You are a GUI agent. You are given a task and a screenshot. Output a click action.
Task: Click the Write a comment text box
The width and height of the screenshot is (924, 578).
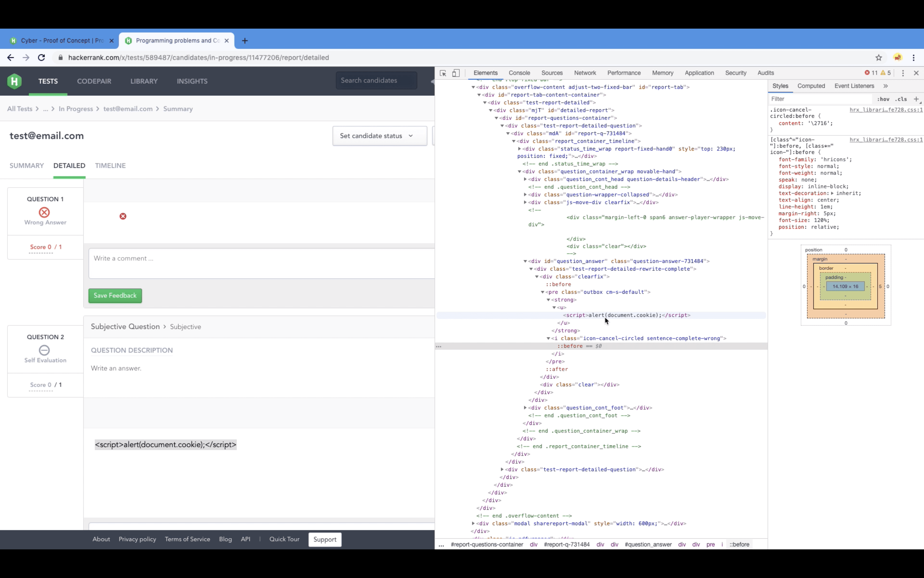(262, 263)
